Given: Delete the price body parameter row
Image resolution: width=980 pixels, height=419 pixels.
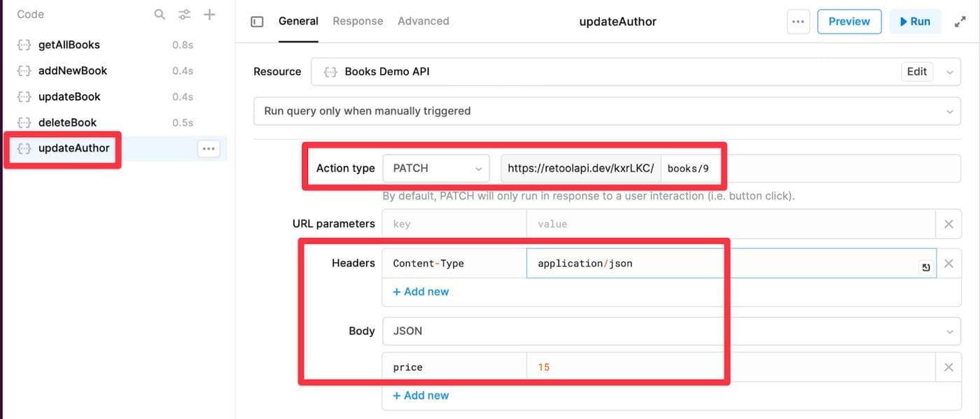Looking at the screenshot, I should point(948,367).
